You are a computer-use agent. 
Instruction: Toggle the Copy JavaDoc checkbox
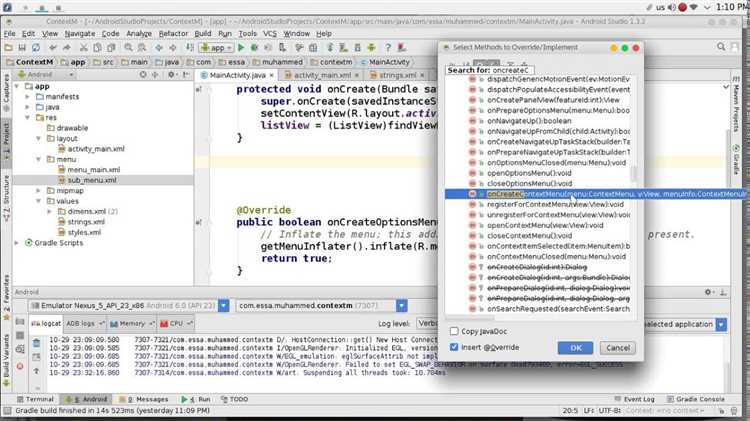tap(454, 331)
